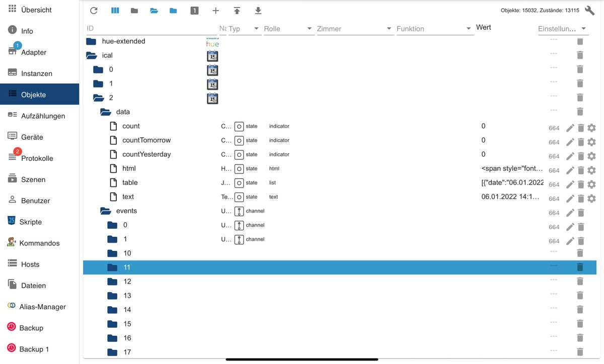Click the table value with date JSON
This screenshot has height=364, width=604.
(512, 183)
